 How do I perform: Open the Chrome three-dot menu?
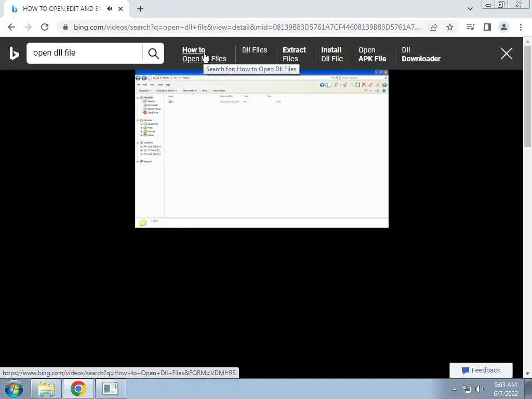521,27
